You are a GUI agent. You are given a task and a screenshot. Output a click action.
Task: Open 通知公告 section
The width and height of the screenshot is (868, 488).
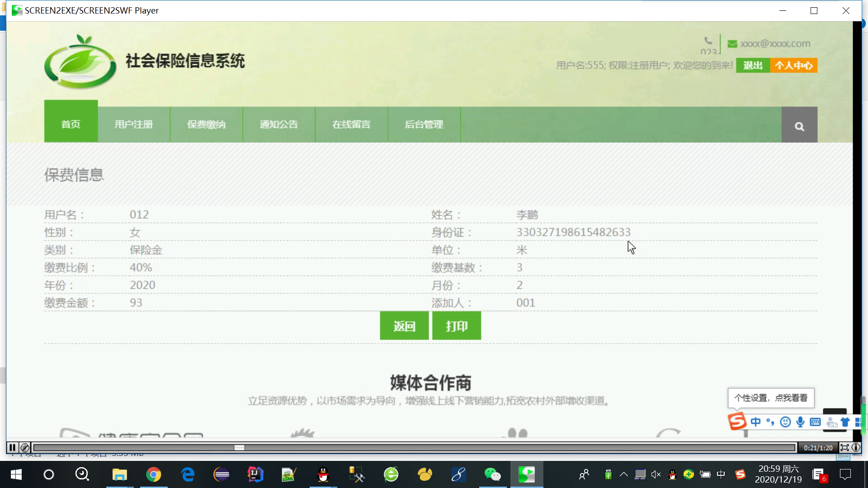(x=279, y=124)
